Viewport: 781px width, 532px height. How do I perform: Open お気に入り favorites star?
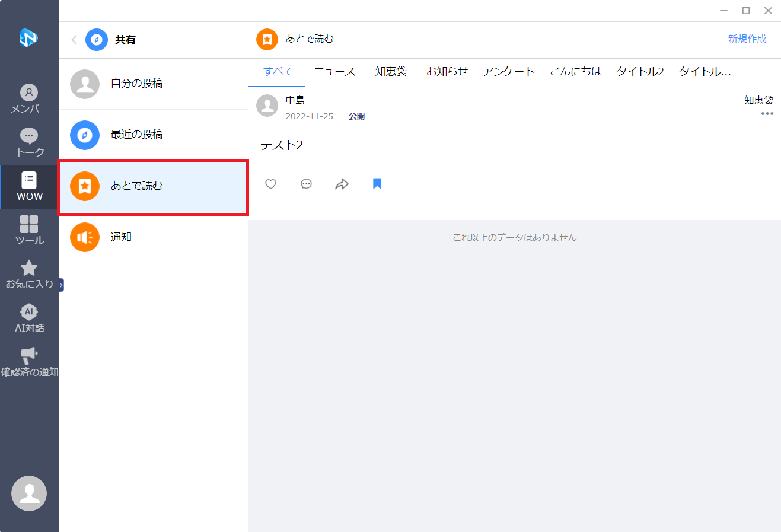click(29, 275)
